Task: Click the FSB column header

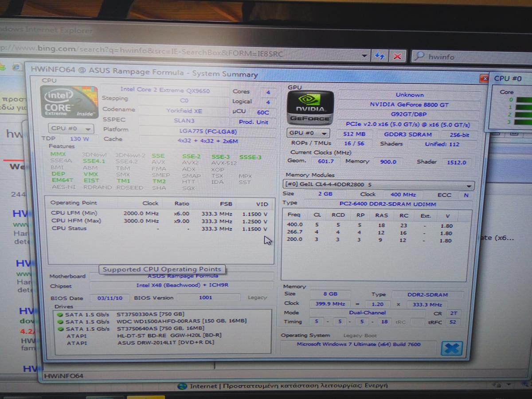Action: click(x=226, y=204)
